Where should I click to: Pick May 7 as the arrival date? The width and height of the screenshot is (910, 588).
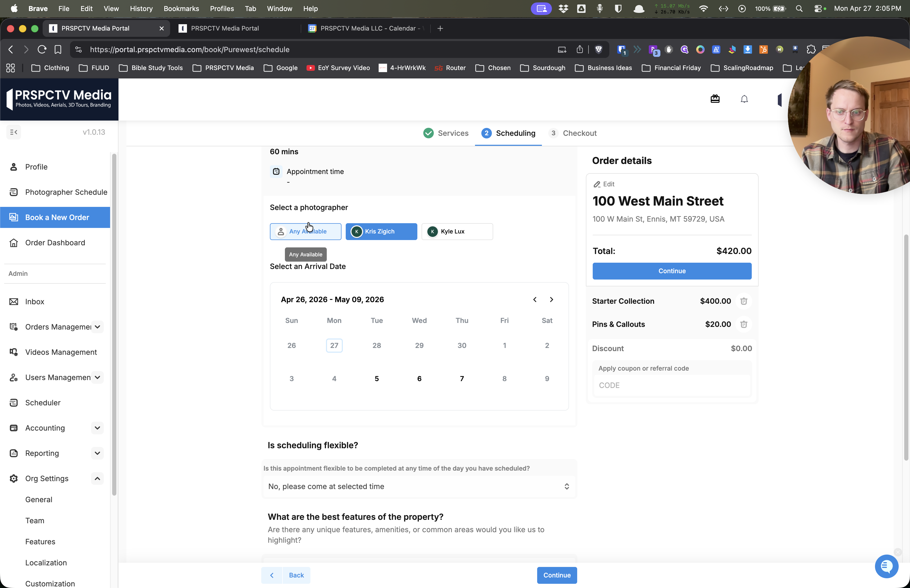462,379
